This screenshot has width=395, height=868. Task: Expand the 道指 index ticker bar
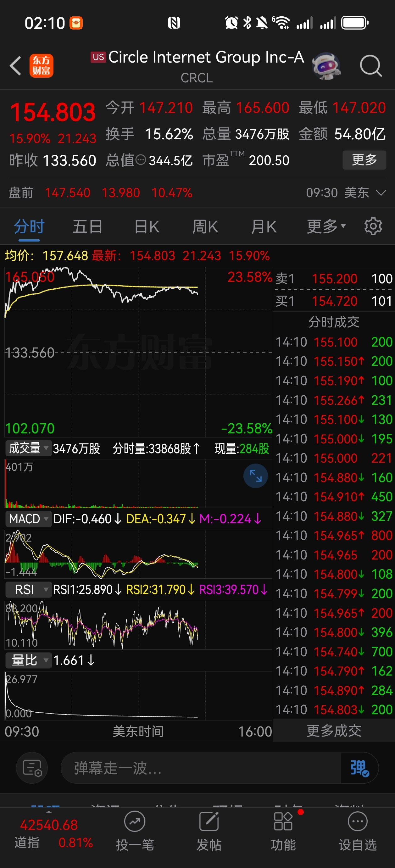48,812
